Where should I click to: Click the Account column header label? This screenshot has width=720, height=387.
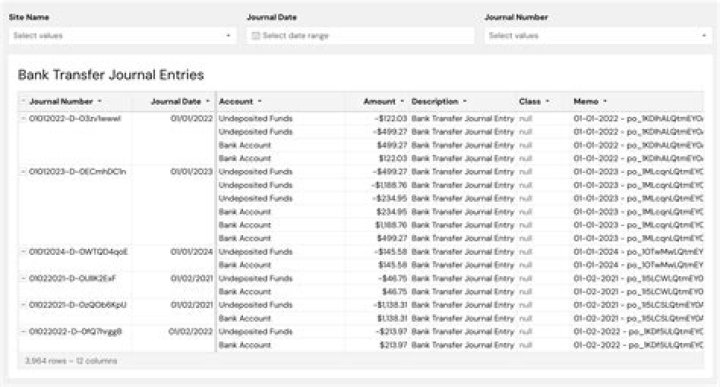(236, 101)
